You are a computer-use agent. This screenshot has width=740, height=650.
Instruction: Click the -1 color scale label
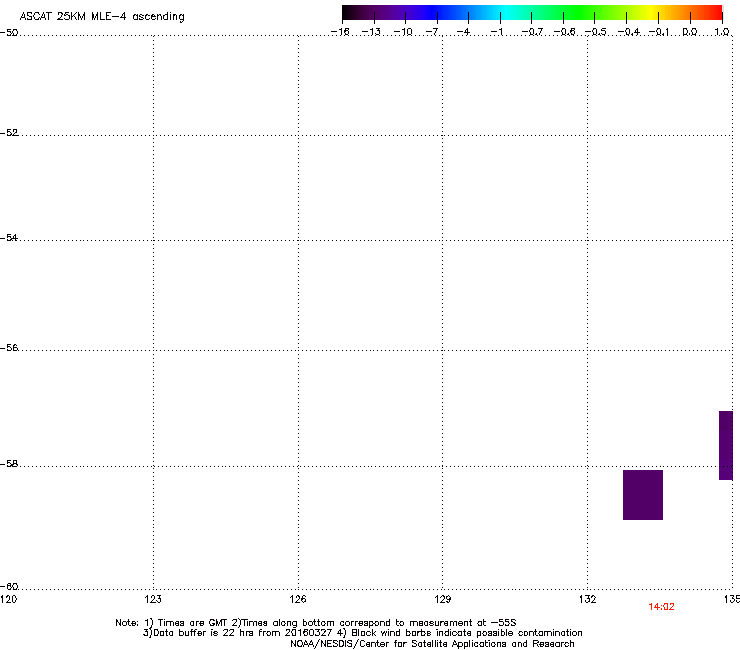[496, 32]
